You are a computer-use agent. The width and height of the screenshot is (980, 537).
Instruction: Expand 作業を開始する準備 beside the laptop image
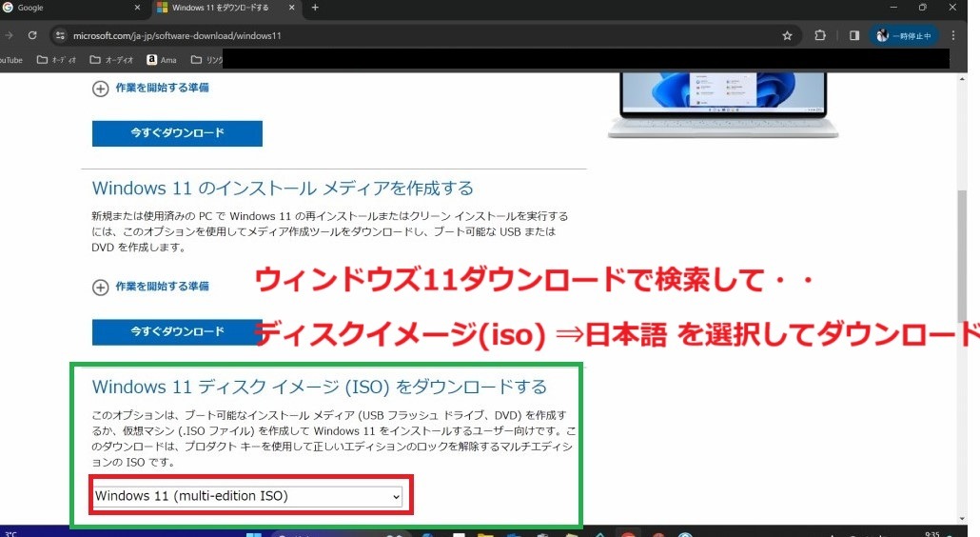pos(150,89)
